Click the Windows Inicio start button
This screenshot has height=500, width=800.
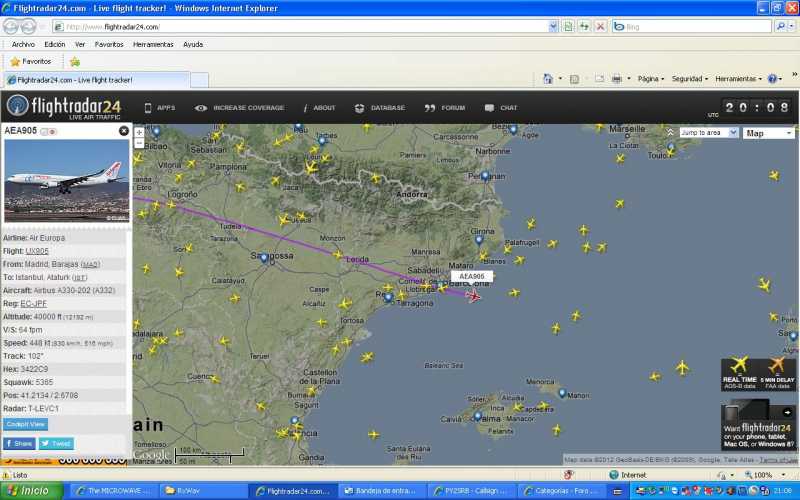(32, 491)
